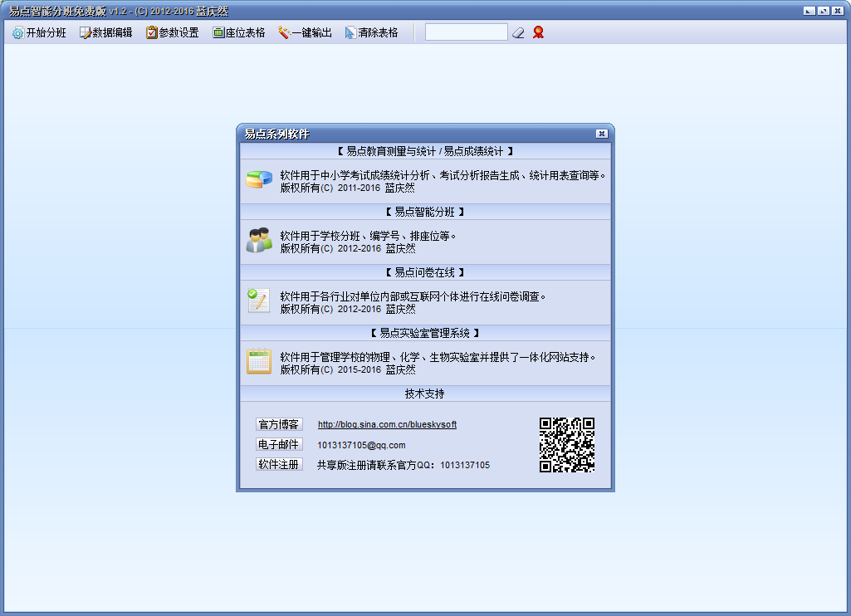Screen dimensions: 851x616
Task: Close the 易点系列软件 dialog
Action: pyautogui.click(x=601, y=133)
